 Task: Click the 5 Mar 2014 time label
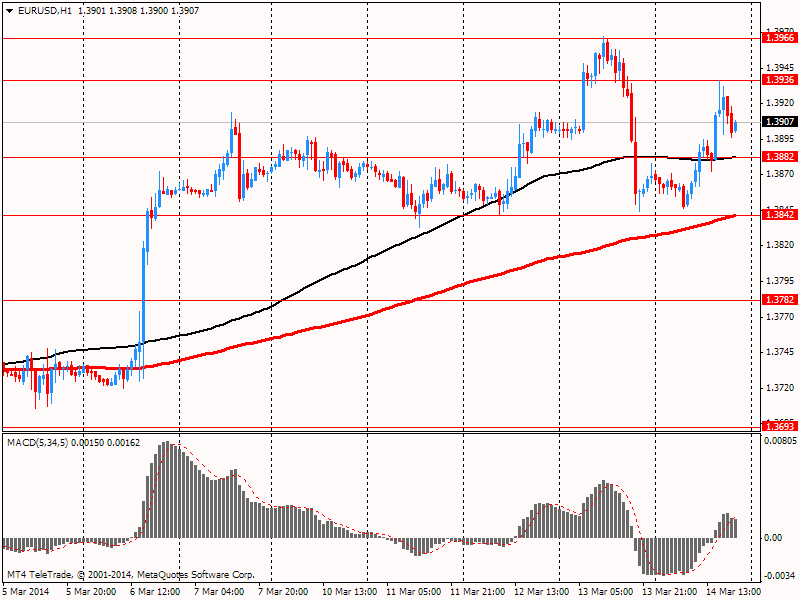(26, 592)
